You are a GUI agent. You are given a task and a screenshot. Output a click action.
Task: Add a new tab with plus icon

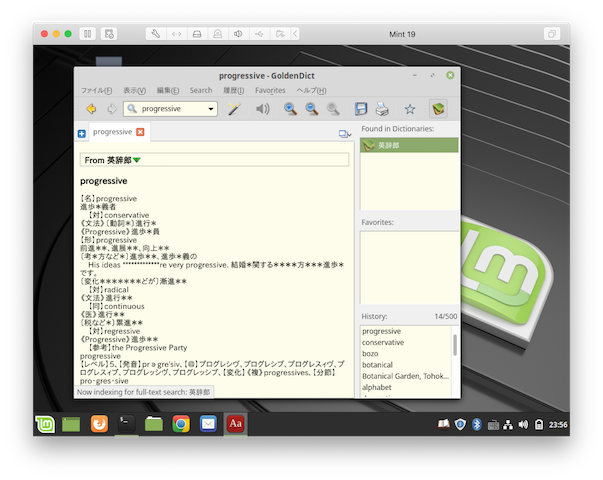(82, 133)
